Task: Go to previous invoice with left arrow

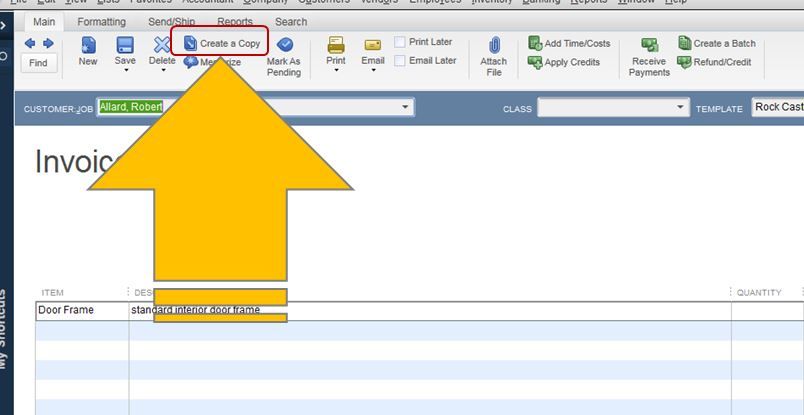Action: 30,44
